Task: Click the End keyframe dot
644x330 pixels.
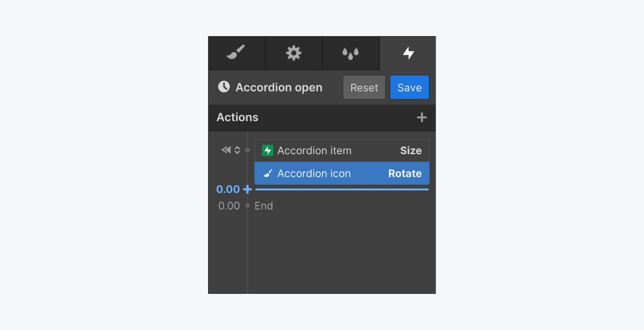Action: tap(247, 205)
